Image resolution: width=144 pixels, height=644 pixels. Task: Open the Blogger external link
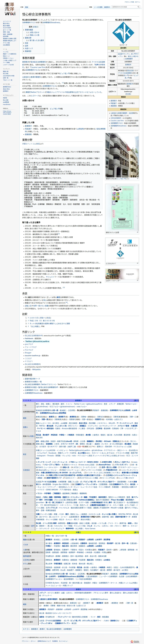pyautogui.click(x=28, y=353)
